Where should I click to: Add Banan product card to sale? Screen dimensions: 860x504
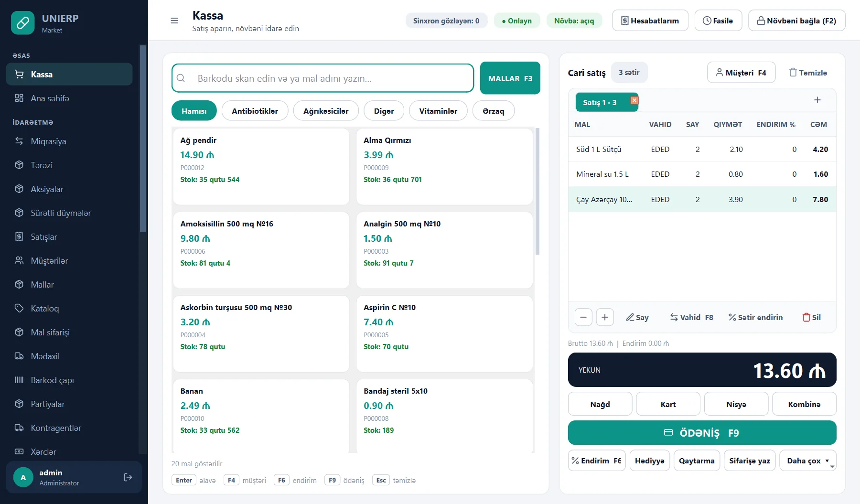click(x=261, y=416)
